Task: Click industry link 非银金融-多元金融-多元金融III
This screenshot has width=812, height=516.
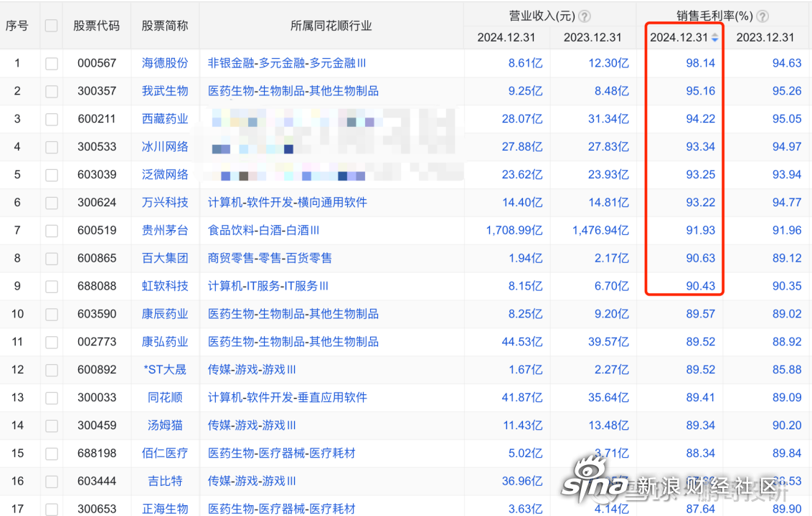Action: pyautogui.click(x=287, y=63)
